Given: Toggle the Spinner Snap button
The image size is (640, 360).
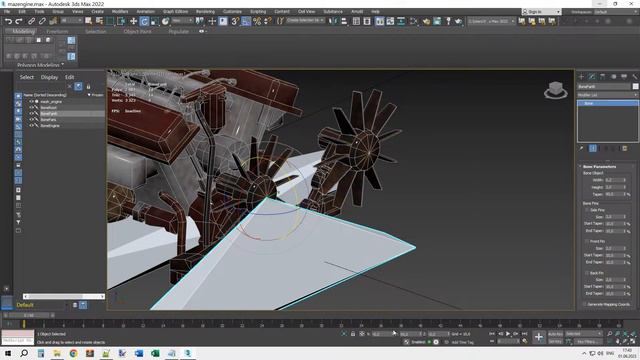Looking at the screenshot, I should 268,21.
